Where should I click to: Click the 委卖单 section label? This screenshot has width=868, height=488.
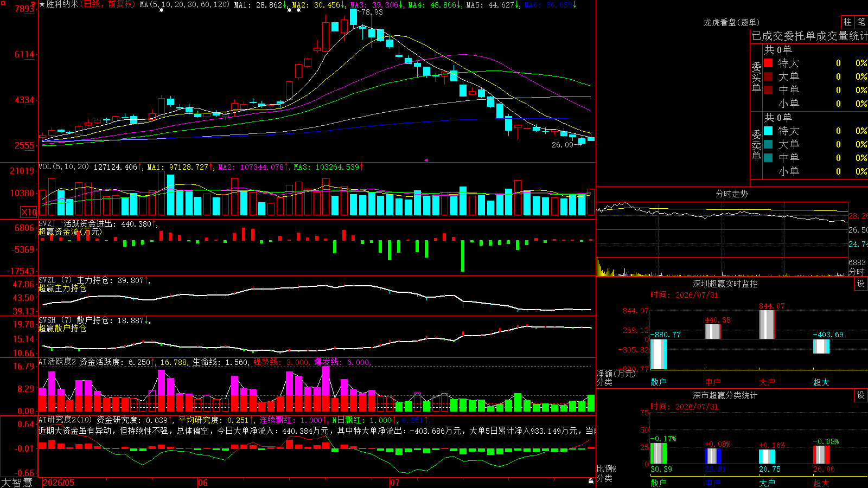pos(756,145)
